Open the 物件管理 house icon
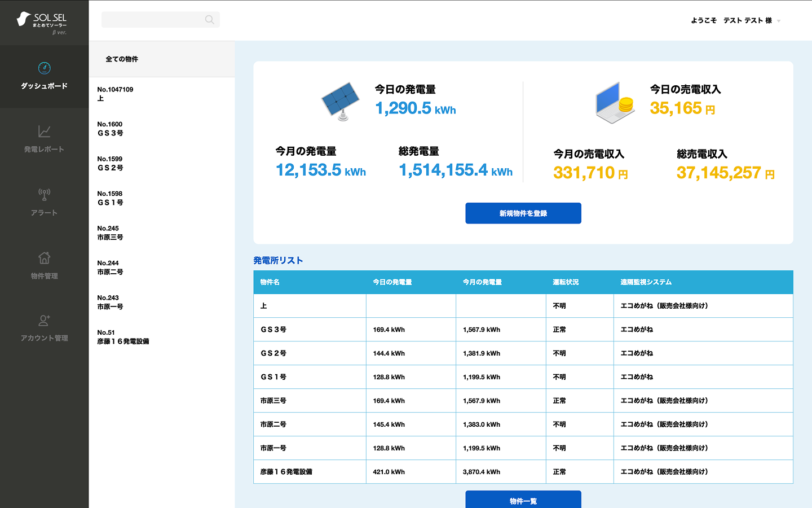 44,259
